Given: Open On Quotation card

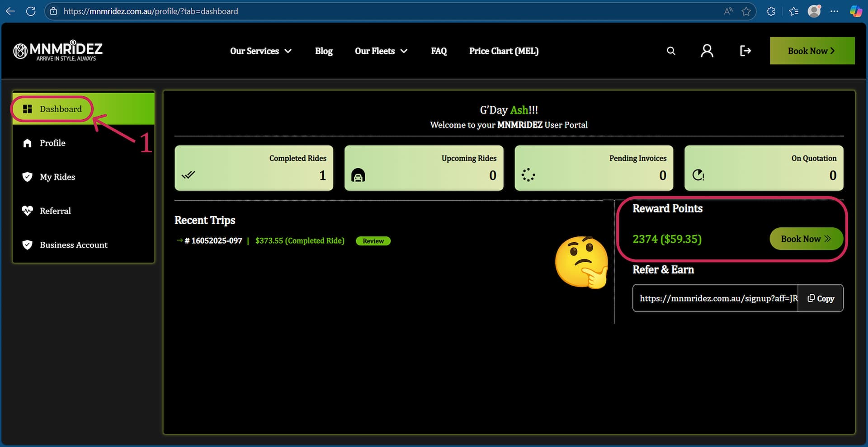Looking at the screenshot, I should [x=764, y=168].
